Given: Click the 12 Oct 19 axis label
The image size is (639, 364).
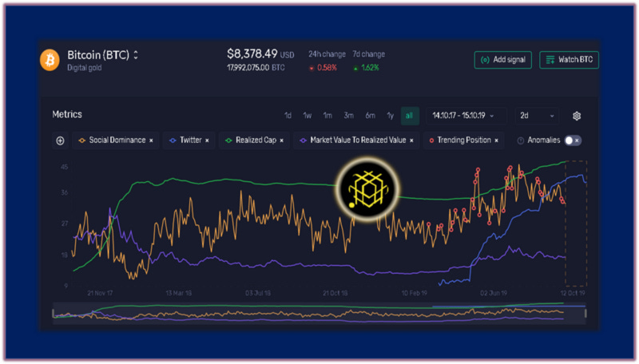Looking at the screenshot, I should (x=572, y=293).
